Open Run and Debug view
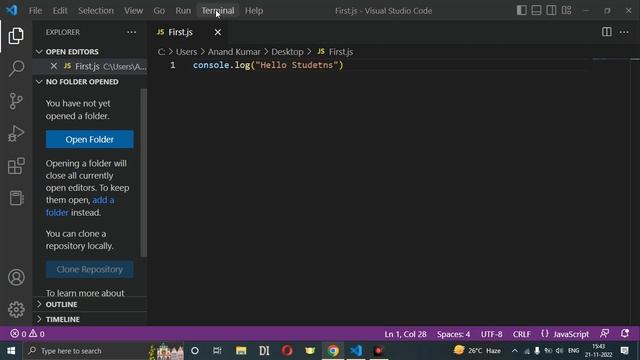The width and height of the screenshot is (640, 360). (x=16, y=133)
